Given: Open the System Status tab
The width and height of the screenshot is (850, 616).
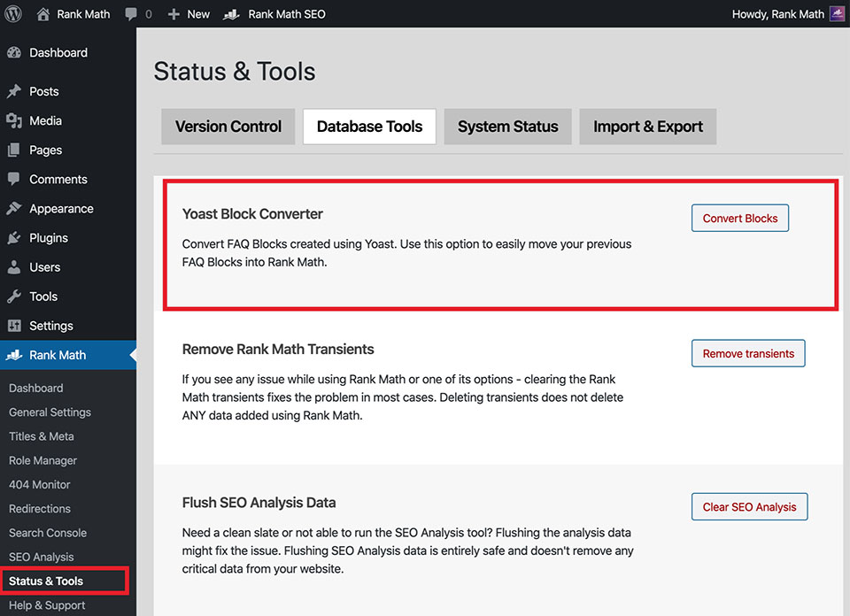Looking at the screenshot, I should (x=507, y=127).
